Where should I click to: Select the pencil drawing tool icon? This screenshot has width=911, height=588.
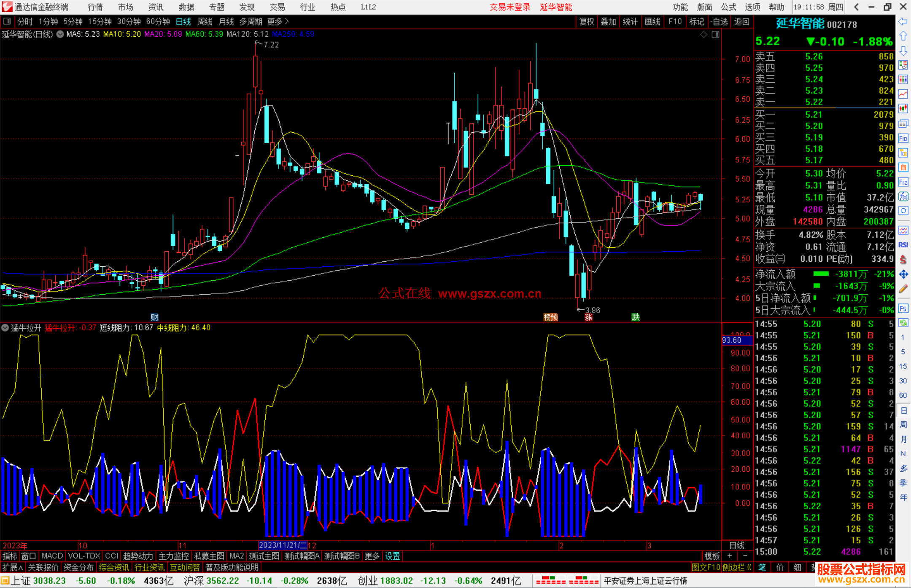903,289
